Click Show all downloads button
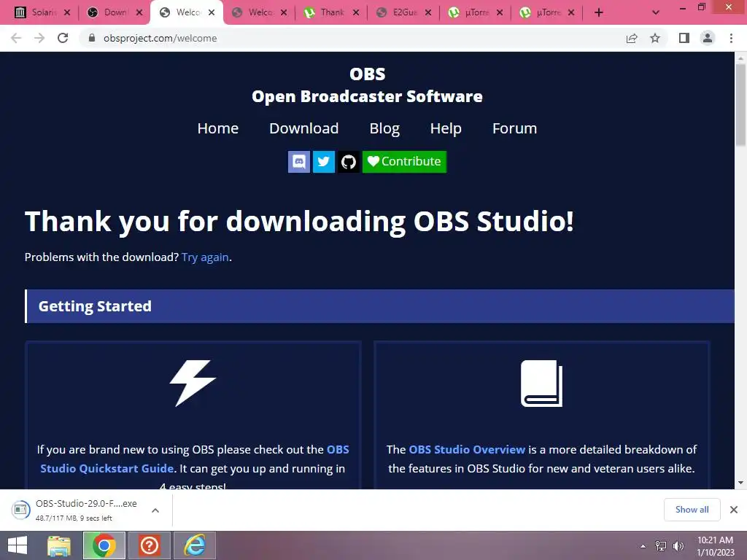 click(692, 510)
